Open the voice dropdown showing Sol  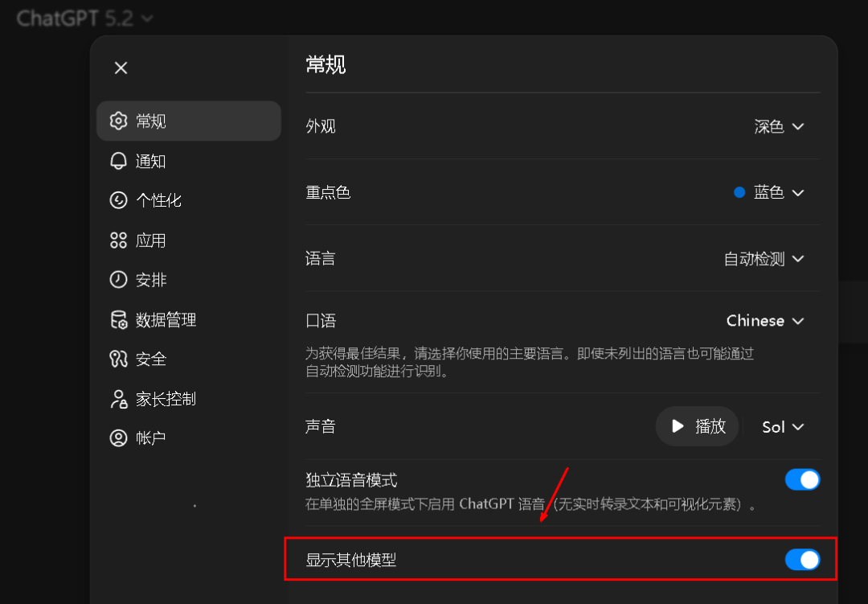tap(783, 427)
